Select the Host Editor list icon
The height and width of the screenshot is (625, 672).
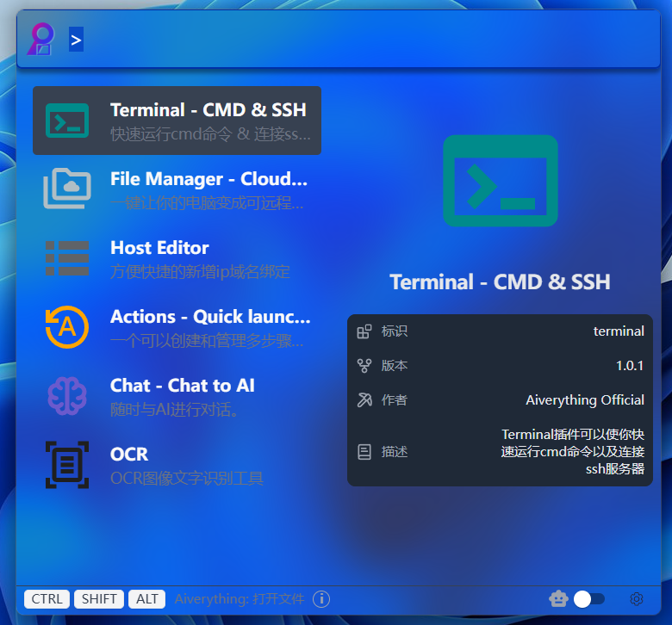[67, 258]
